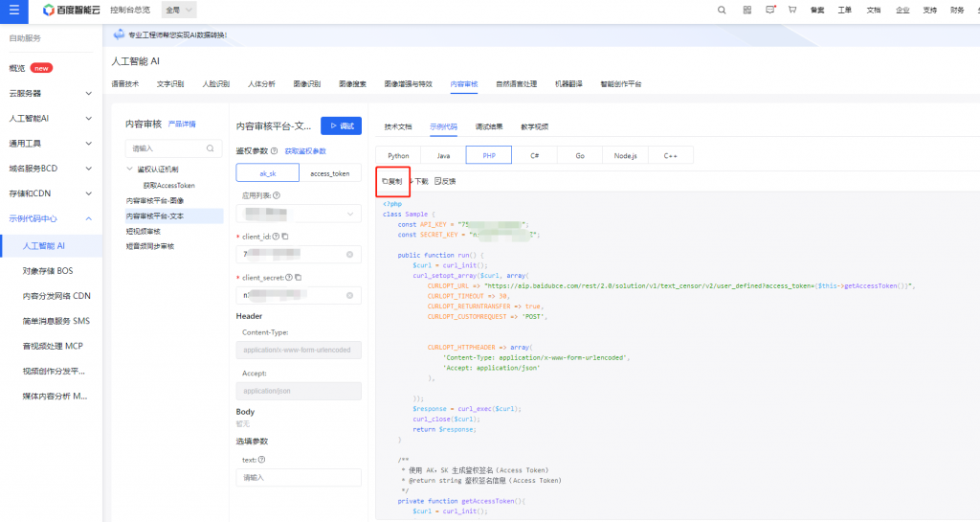Screen dimensions: 980x522
Task: Open the message notifications icon
Action: [770, 10]
